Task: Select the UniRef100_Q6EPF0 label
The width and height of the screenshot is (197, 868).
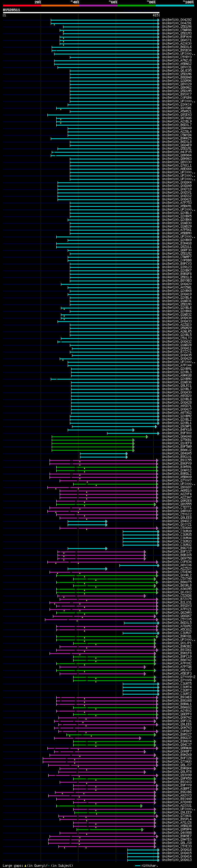Action: point(177,714)
